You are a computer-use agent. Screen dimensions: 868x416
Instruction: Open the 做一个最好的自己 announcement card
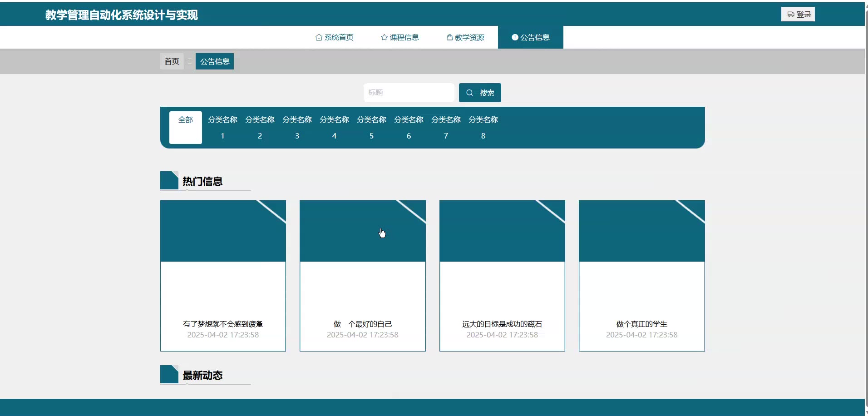pos(362,275)
